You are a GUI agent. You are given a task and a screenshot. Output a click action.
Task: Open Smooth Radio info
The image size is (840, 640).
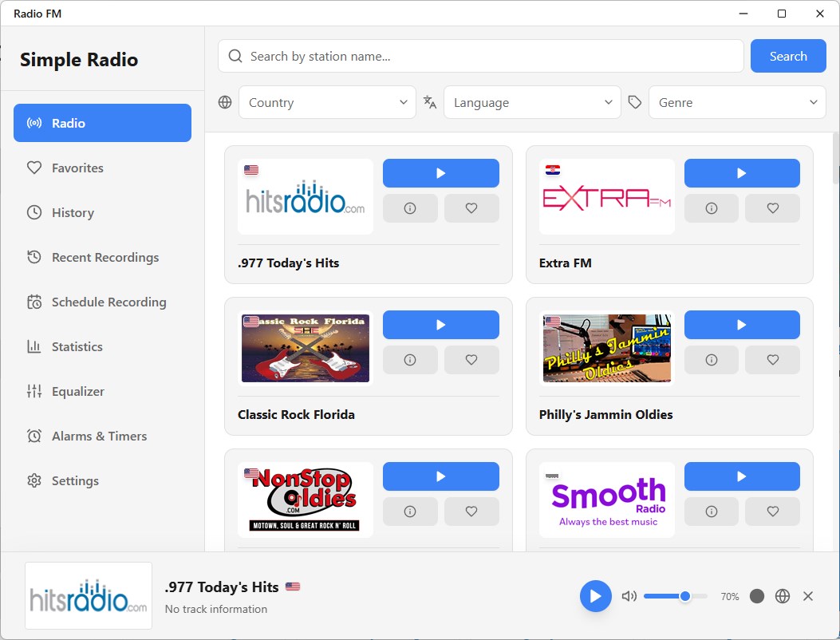click(x=711, y=512)
